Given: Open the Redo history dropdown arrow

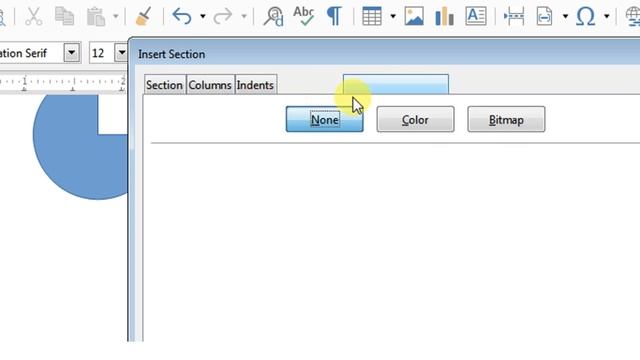Looking at the screenshot, I should point(244,17).
